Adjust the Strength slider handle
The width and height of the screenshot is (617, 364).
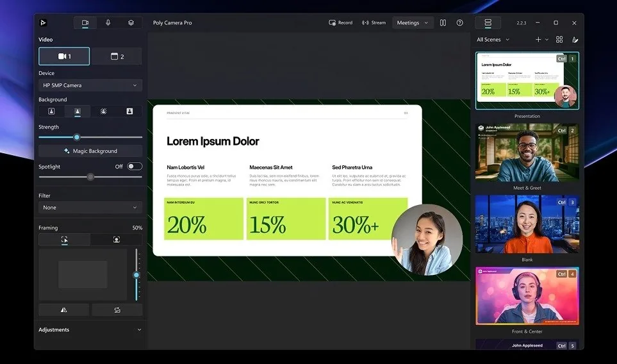[77, 137]
